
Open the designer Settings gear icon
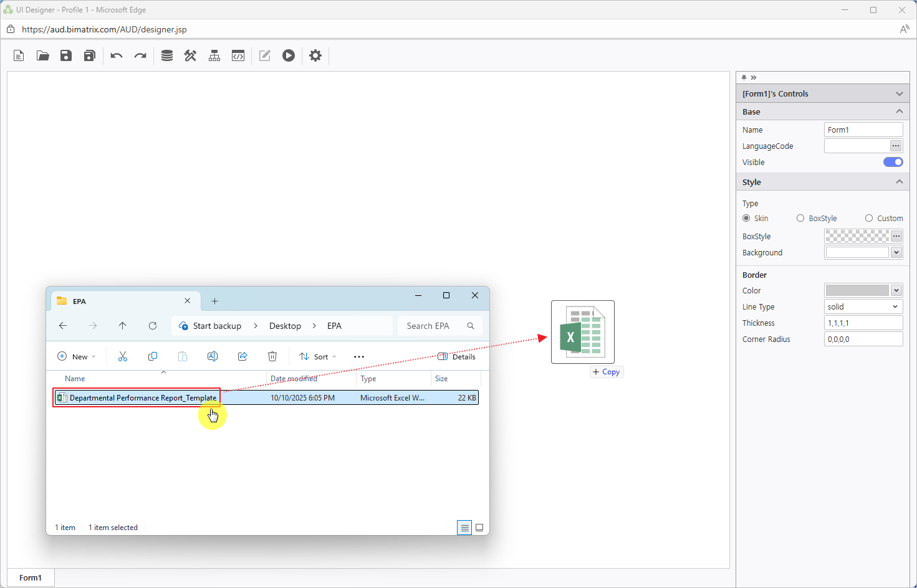click(x=315, y=55)
